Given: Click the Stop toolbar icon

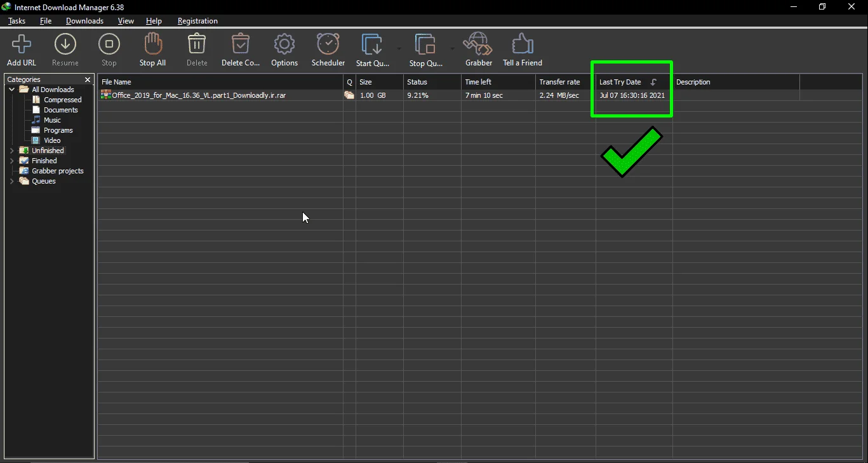Looking at the screenshot, I should click(109, 44).
